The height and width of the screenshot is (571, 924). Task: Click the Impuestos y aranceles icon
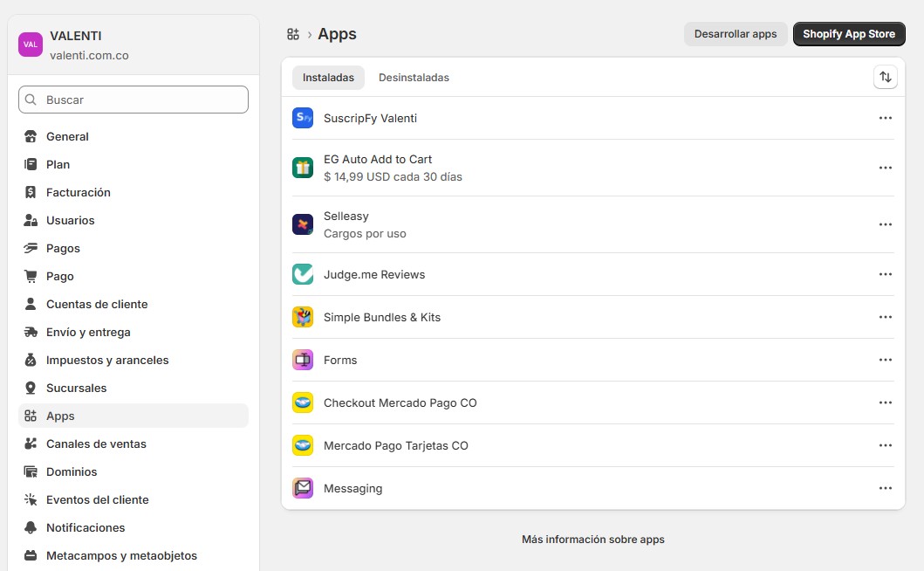tap(31, 360)
